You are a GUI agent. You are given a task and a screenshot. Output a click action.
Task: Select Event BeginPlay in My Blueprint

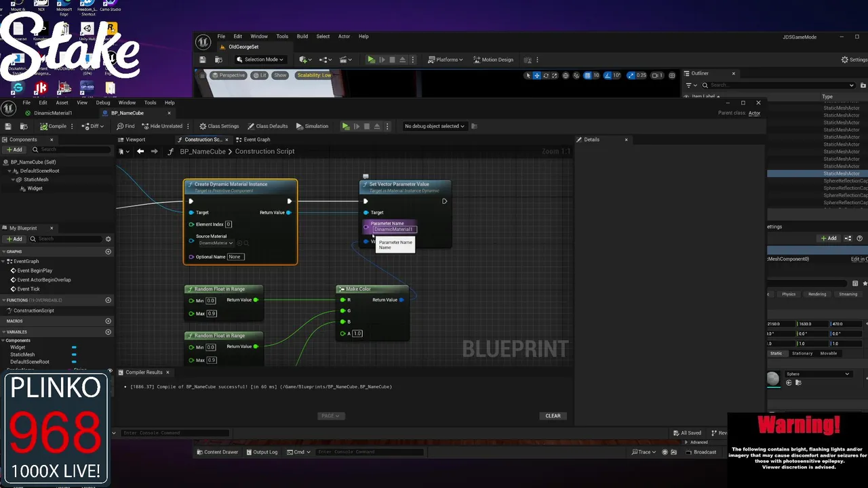[35, 270]
